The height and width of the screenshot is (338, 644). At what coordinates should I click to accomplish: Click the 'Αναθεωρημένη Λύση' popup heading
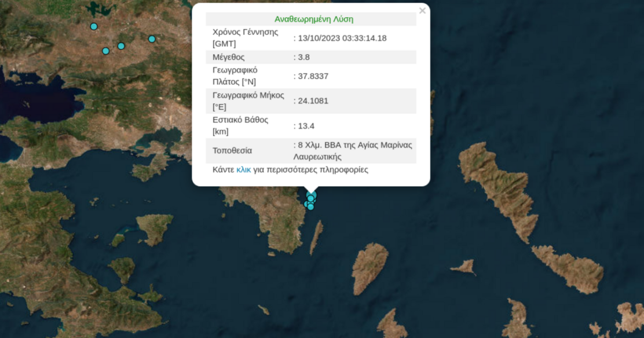click(314, 19)
